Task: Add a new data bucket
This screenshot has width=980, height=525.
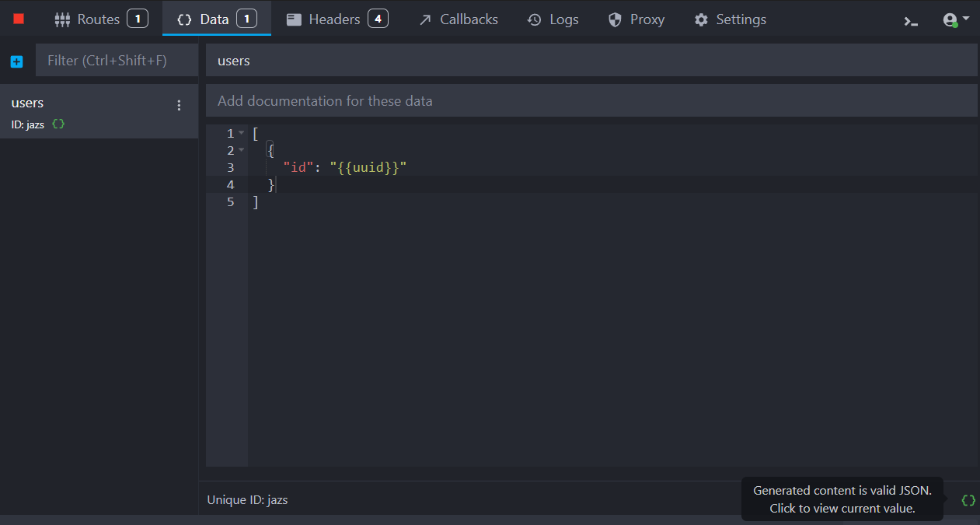Action: (x=17, y=61)
